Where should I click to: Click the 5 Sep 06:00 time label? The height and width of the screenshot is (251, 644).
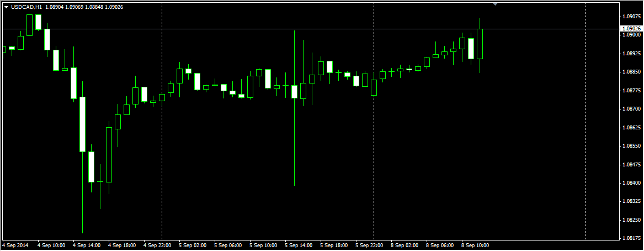click(227, 245)
